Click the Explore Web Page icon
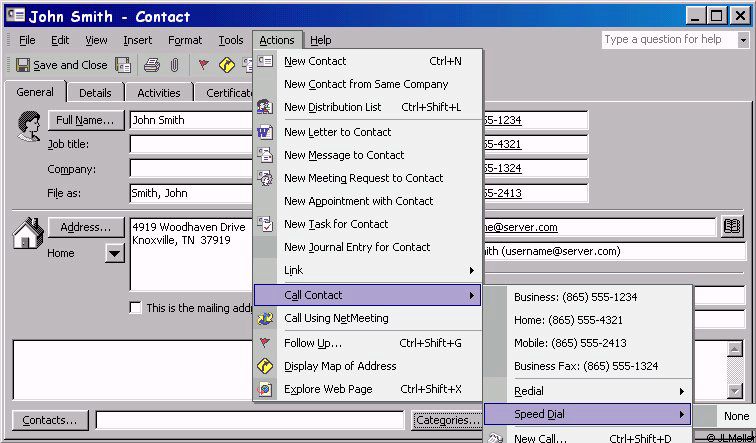Viewport: 756px width, 443px height. point(265,389)
